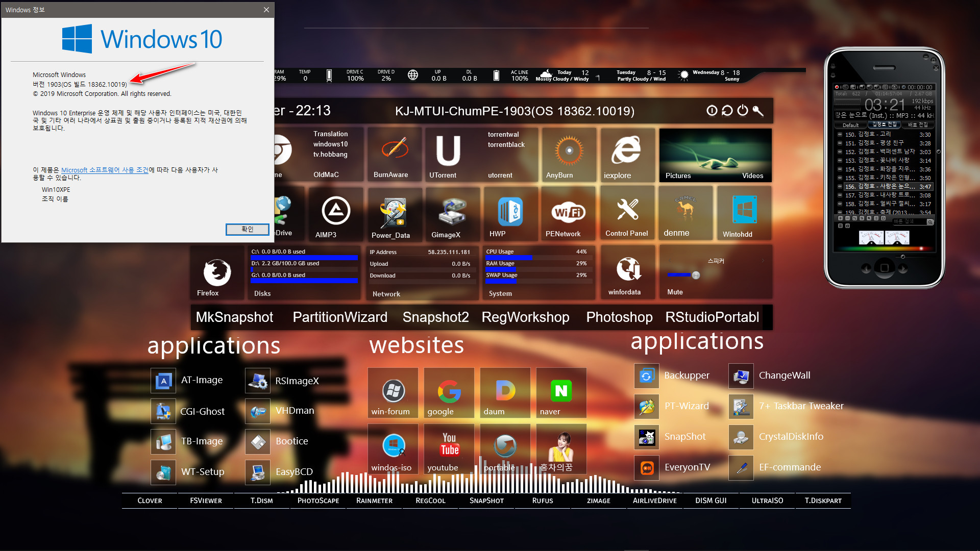Image resolution: width=980 pixels, height=551 pixels.
Task: Launch the CrystalDiskInfo application
Action: (x=741, y=437)
